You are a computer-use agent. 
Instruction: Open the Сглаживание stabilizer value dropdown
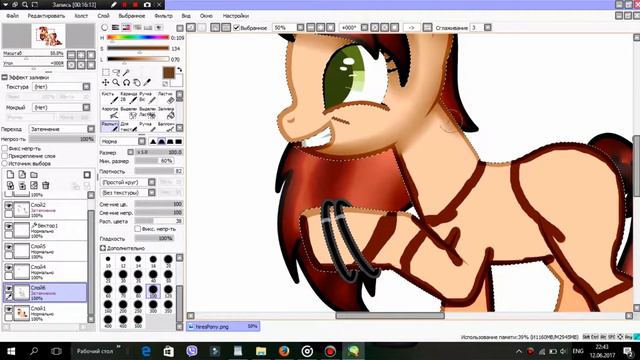point(487,27)
